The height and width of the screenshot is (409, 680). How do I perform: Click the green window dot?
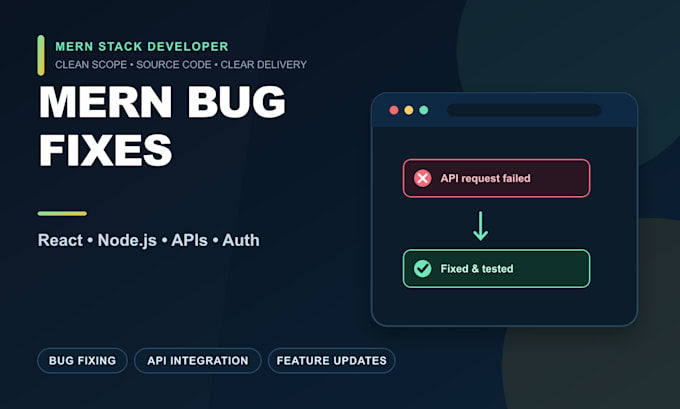(424, 110)
